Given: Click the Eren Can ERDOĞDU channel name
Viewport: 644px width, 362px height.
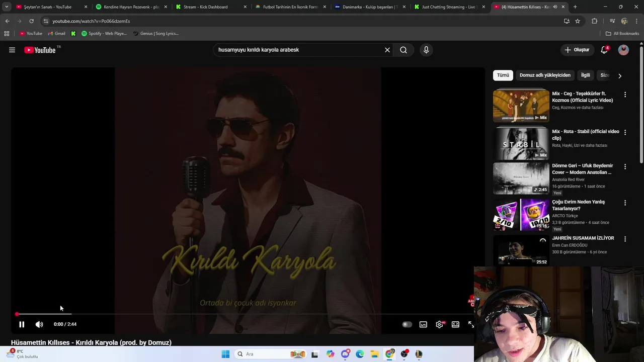Looking at the screenshot, I should (x=570, y=245).
